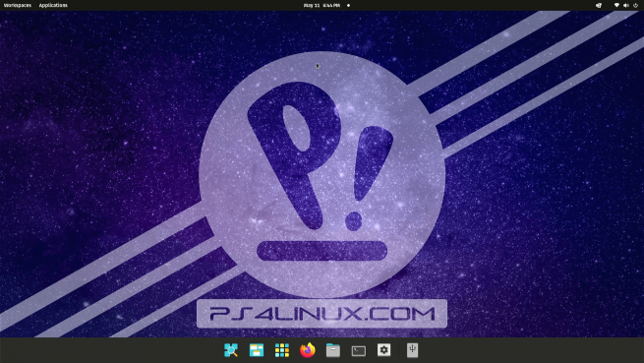This screenshot has width=644, height=363.
Task: Click empty top bar space beside Applications
Action: pos(185,5)
